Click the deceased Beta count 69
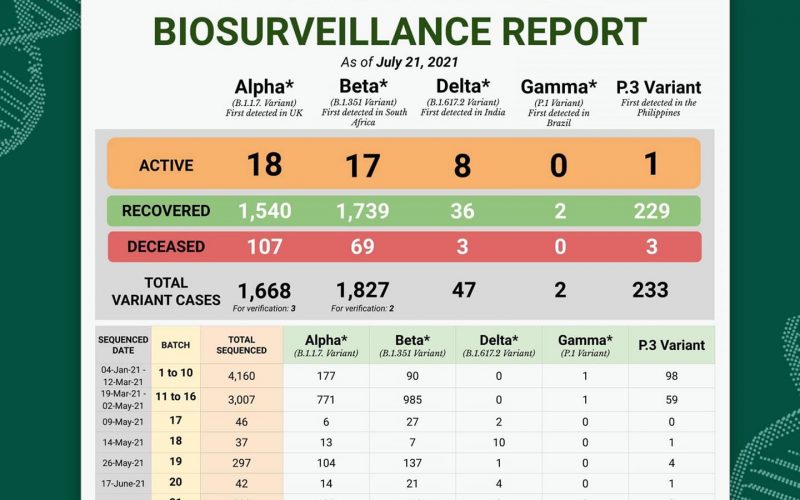The image size is (800, 500). (x=363, y=246)
